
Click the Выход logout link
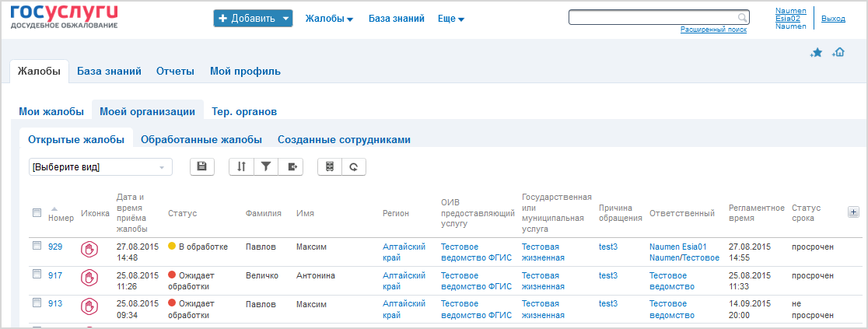(833, 19)
